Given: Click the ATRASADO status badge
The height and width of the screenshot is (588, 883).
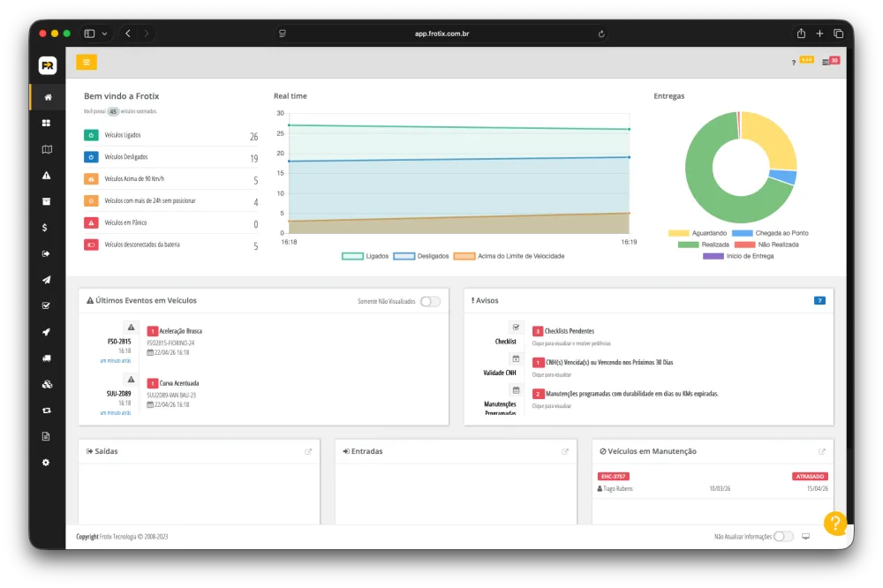Looking at the screenshot, I should (810, 477).
